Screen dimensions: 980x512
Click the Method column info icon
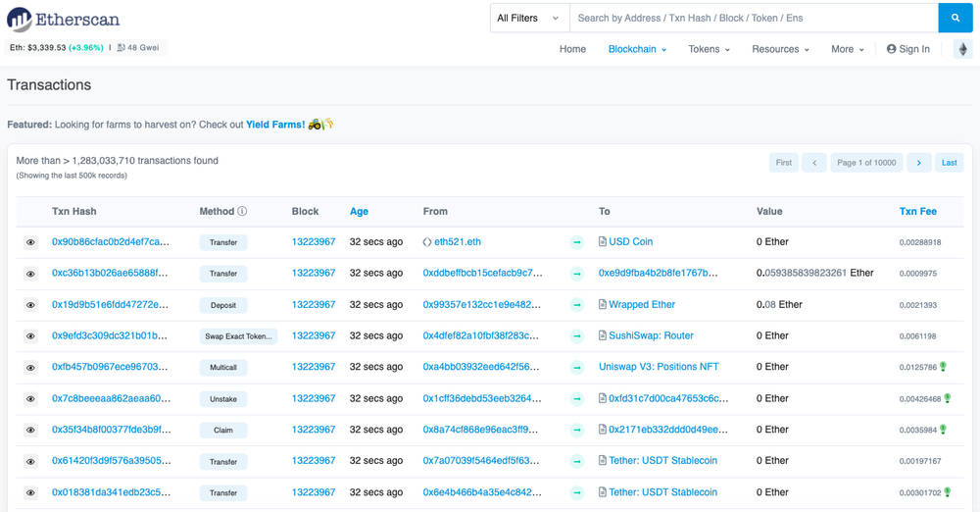click(242, 211)
